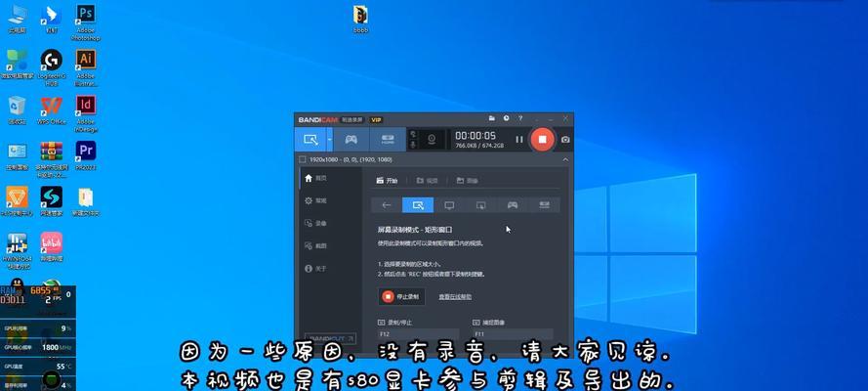Switch to the Videos folder tab
This screenshot has width=868, height=391.
point(427,181)
